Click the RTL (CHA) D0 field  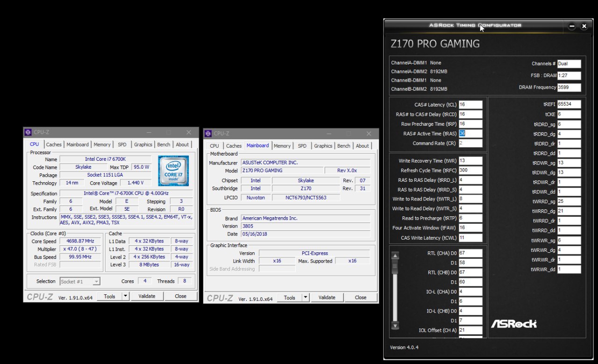(470, 253)
